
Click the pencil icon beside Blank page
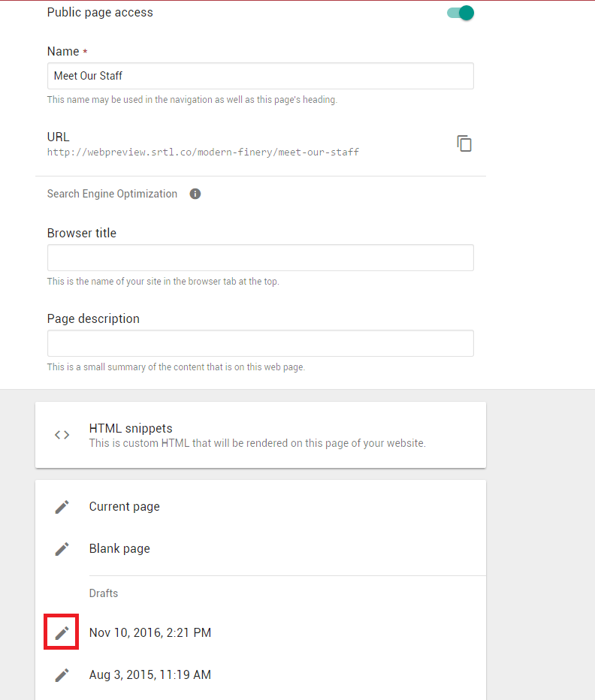(62, 549)
